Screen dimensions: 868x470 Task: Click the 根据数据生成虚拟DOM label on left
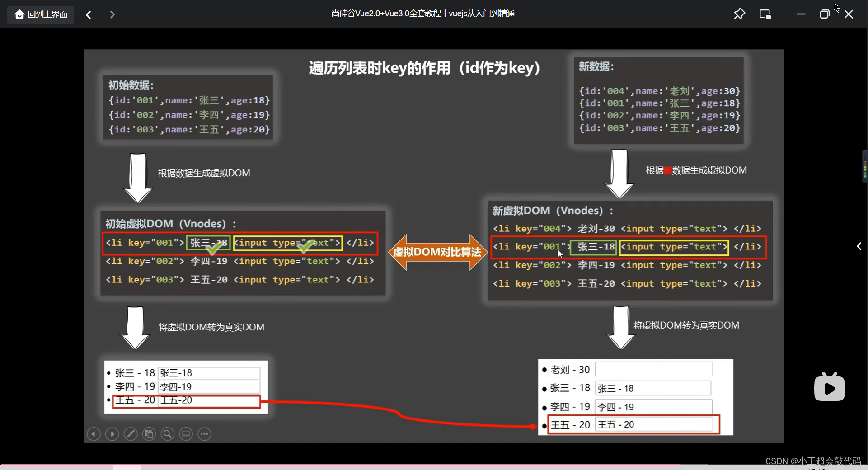[x=204, y=173]
